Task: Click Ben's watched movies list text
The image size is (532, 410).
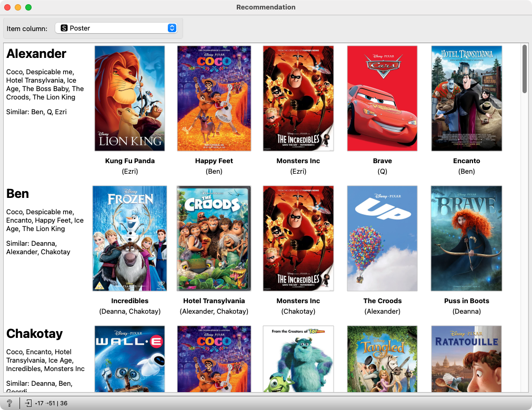Action: click(45, 221)
